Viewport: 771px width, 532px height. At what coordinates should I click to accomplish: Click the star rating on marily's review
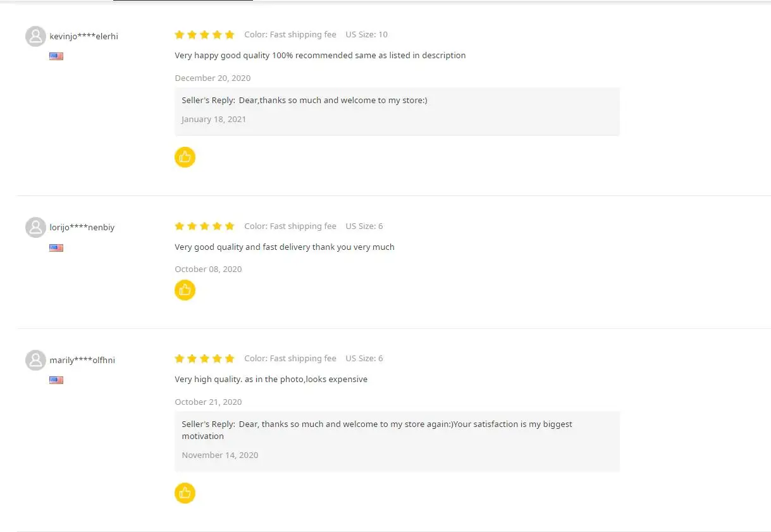pos(204,359)
